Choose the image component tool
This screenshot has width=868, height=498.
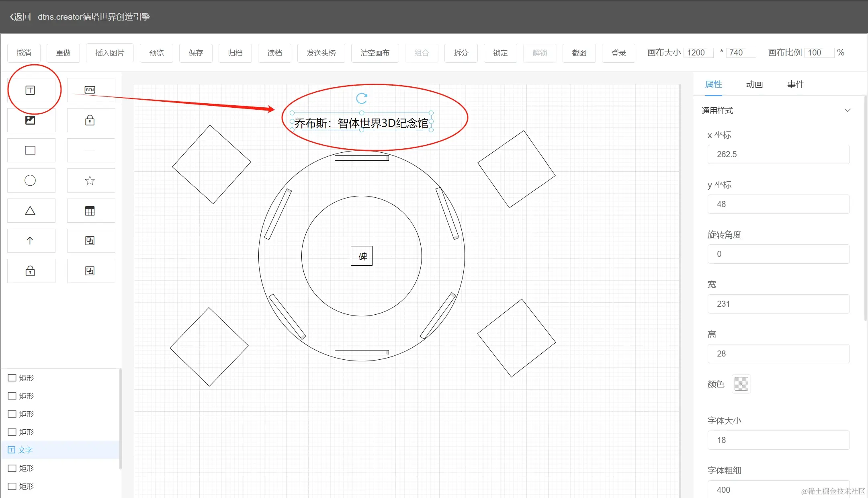pyautogui.click(x=31, y=120)
